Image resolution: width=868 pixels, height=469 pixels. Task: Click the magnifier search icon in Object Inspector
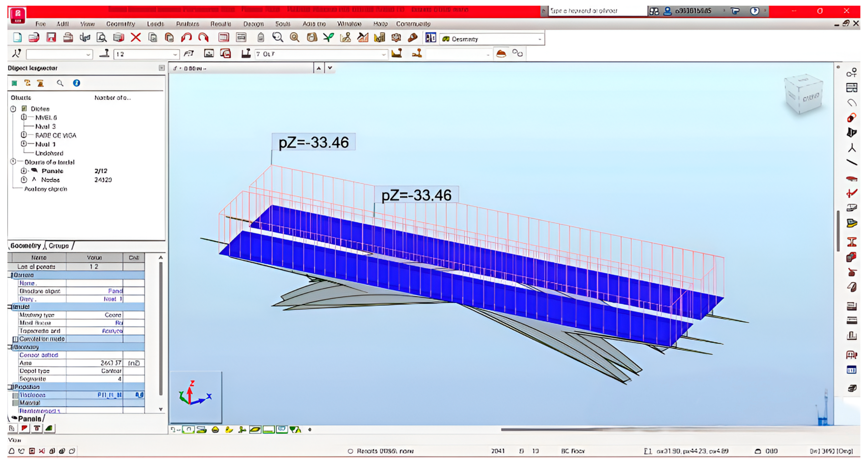[60, 83]
